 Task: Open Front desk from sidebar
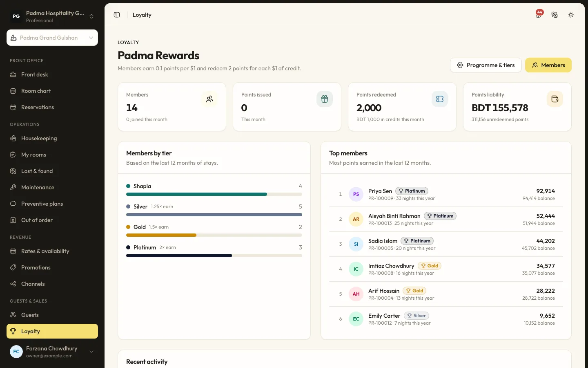pyautogui.click(x=52, y=74)
